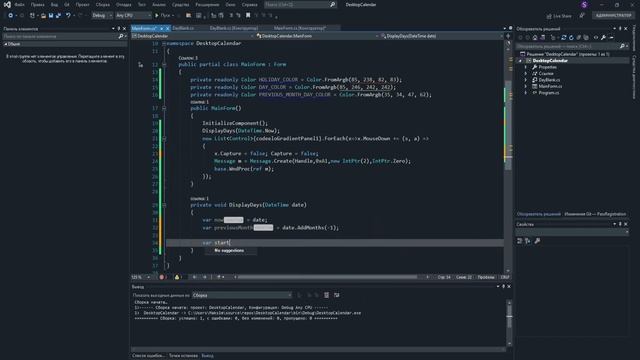Toggle auto-hide pin of toolbox panel
Screen dimensions: 640x360
click(x=119, y=29)
